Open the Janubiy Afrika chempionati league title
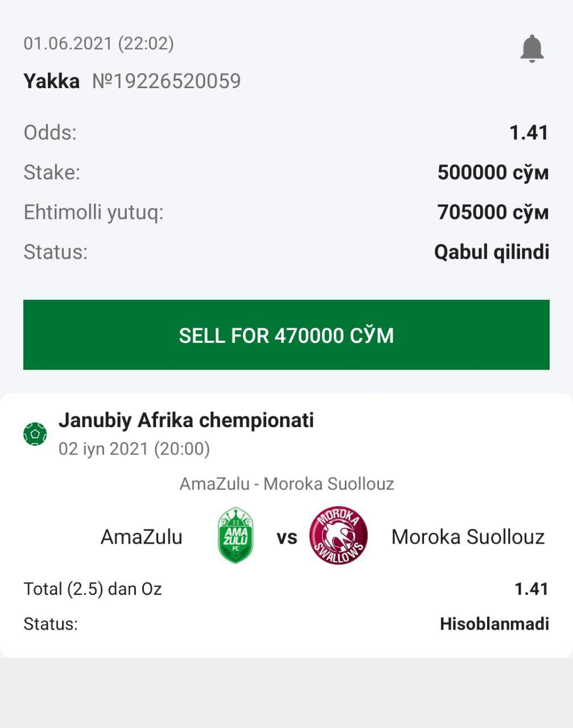The image size is (573, 728). (186, 420)
